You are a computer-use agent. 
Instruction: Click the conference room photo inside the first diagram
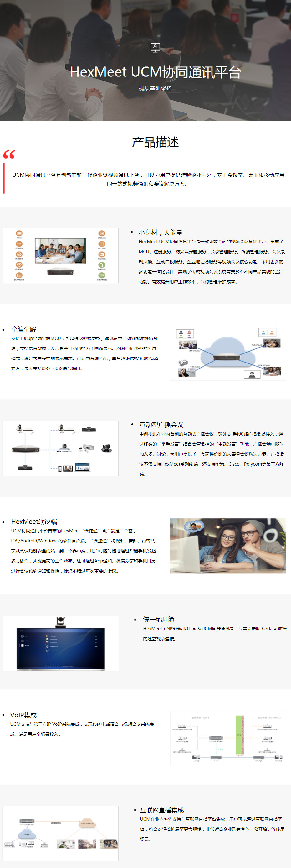(x=61, y=251)
